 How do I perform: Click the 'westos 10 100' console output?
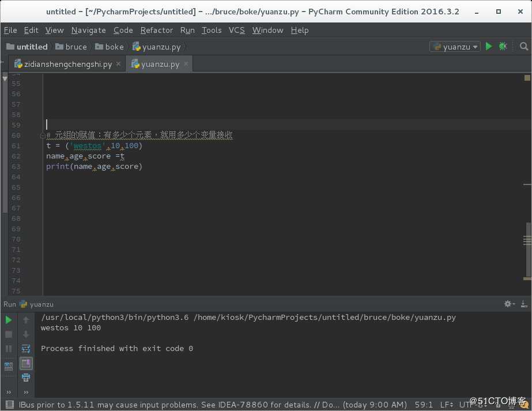click(71, 328)
